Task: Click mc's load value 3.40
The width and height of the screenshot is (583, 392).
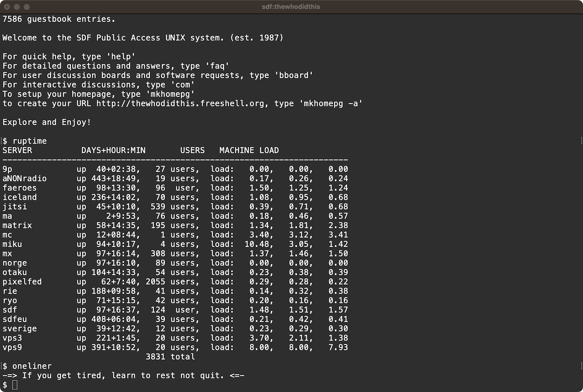Action: (259, 235)
